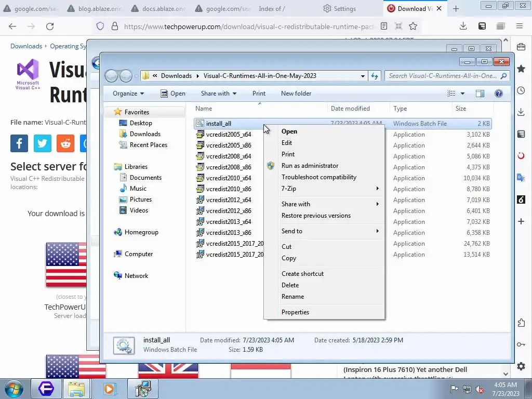Click Print in the Explorer toolbar
The image size is (532, 399).
259,94
